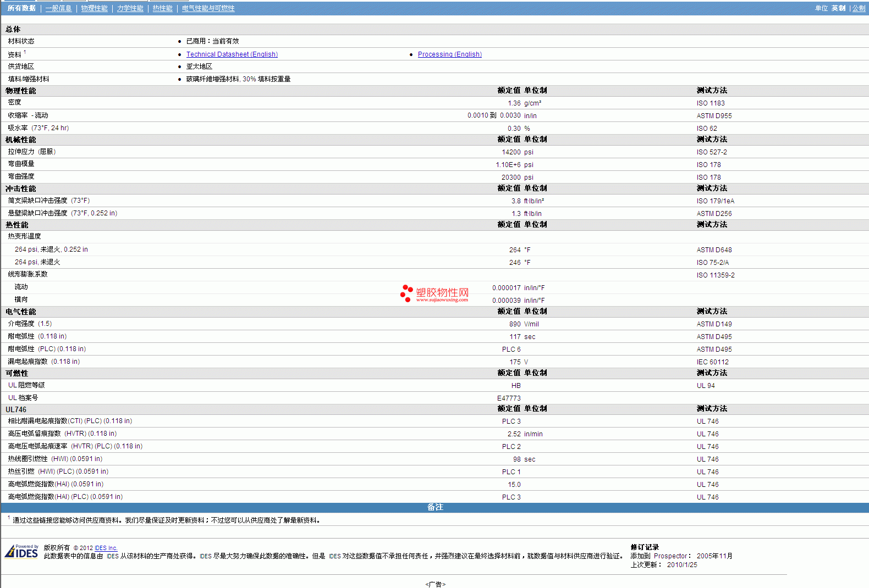This screenshot has width=869, height=588.
Task: Select the 力学性能 tab
Action: point(130,8)
